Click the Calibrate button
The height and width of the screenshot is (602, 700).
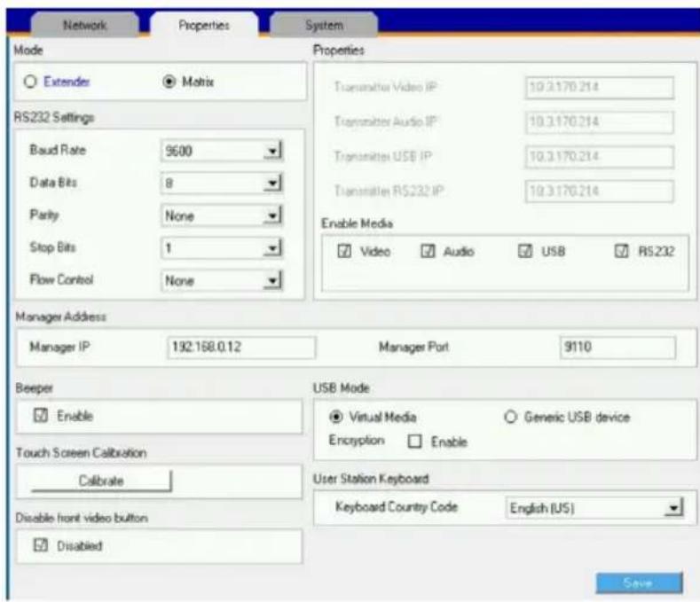click(x=101, y=481)
